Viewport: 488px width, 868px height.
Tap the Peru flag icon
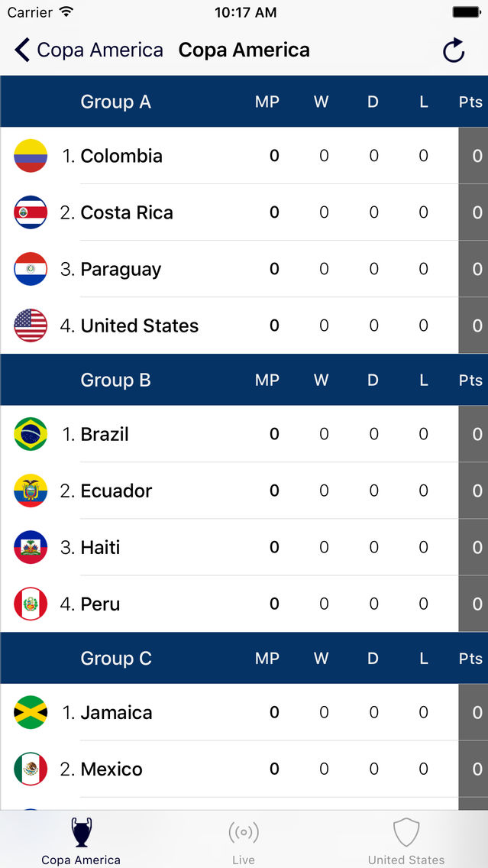31,604
